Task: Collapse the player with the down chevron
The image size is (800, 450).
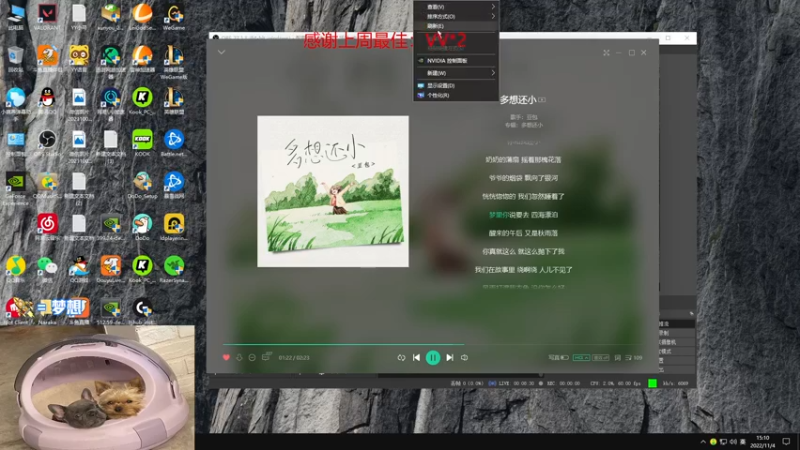Action: [221, 52]
